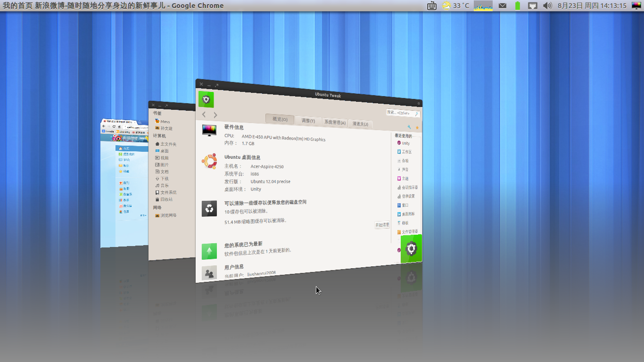Open 登录设置 in recently used list
Screen dimensions: 644x362
(406, 196)
